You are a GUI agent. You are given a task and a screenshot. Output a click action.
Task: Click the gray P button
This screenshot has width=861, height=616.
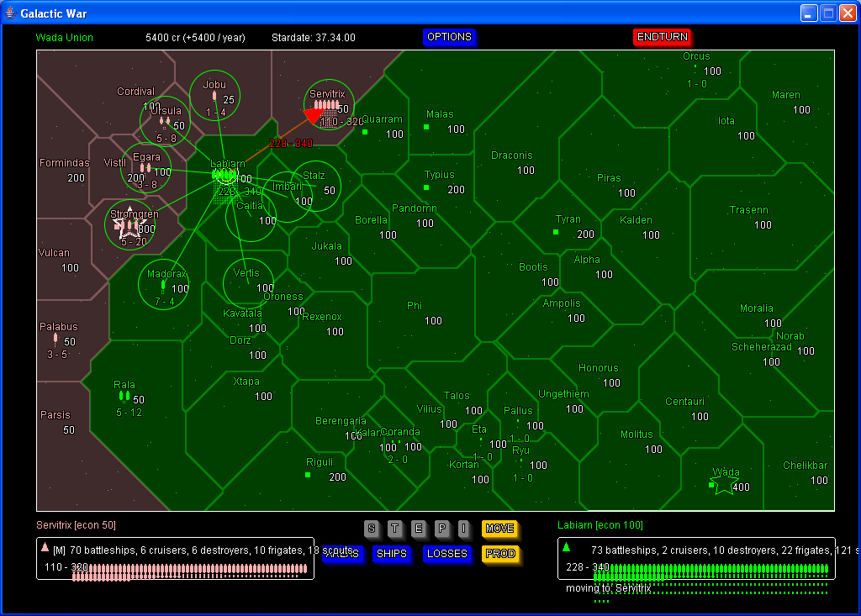(x=441, y=529)
